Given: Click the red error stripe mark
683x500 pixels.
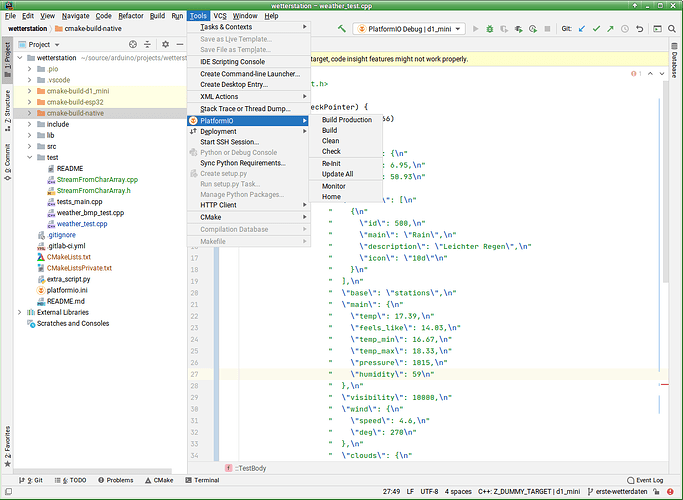Looking at the screenshot, I should [665, 385].
